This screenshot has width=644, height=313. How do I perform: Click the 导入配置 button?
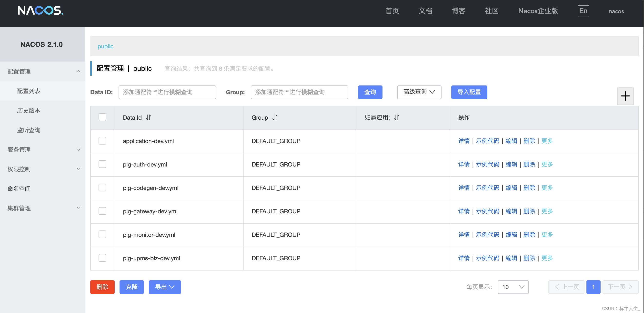(469, 92)
